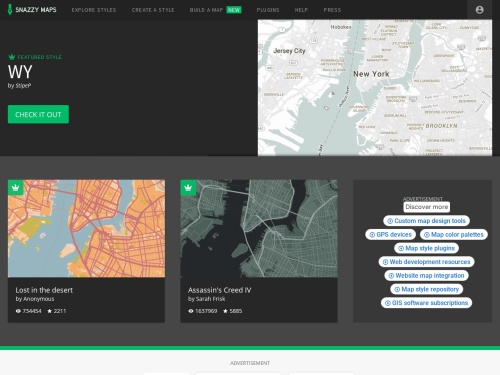Open the Press page
This screenshot has height=375, width=500.
coord(332,10)
